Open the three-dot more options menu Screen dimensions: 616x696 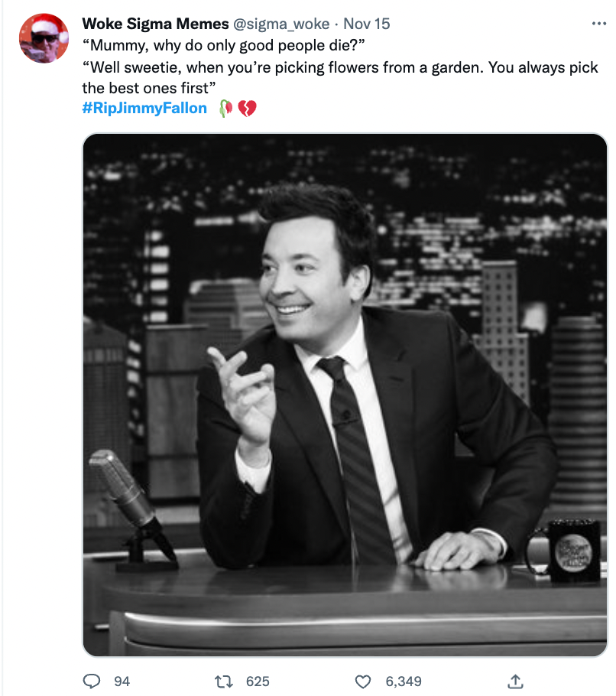[x=598, y=24]
